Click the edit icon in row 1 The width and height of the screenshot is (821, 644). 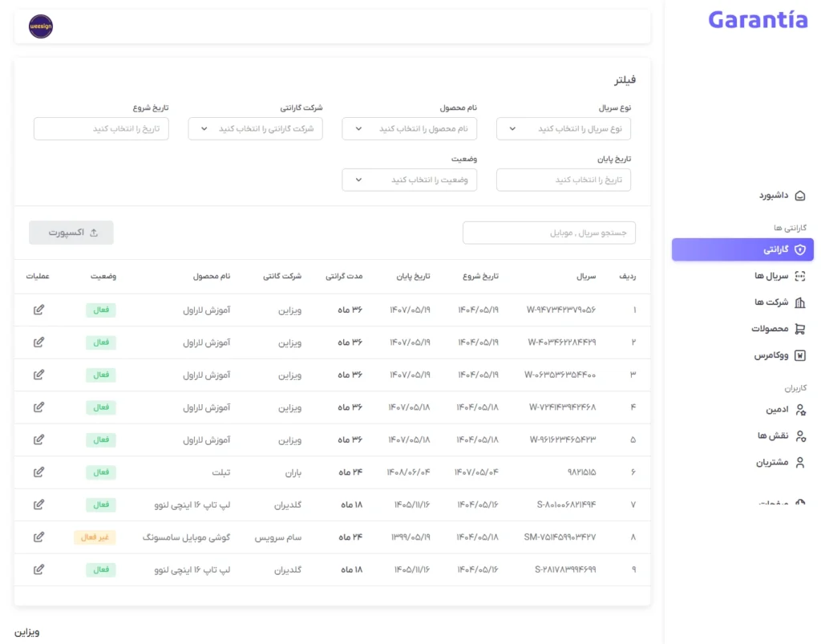pos(38,310)
